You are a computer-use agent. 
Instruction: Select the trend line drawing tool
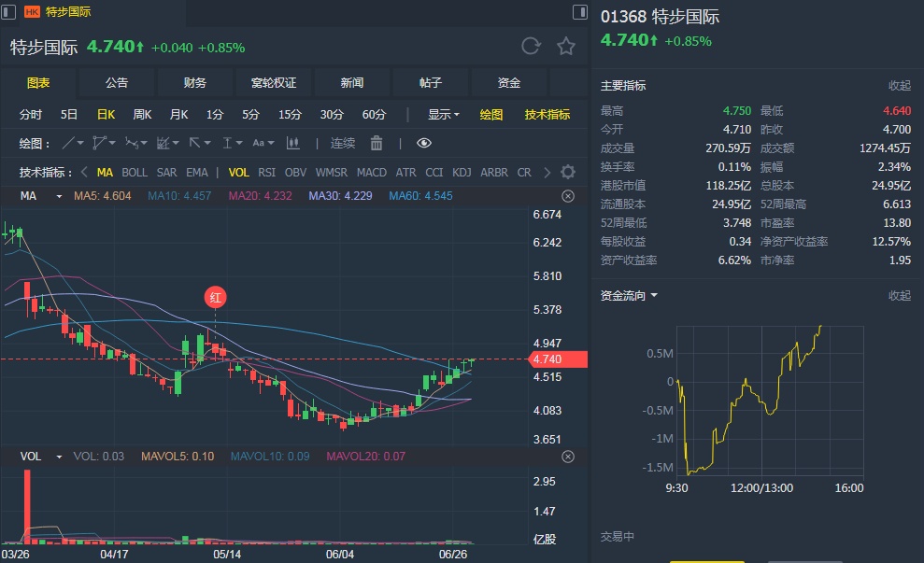(68, 143)
